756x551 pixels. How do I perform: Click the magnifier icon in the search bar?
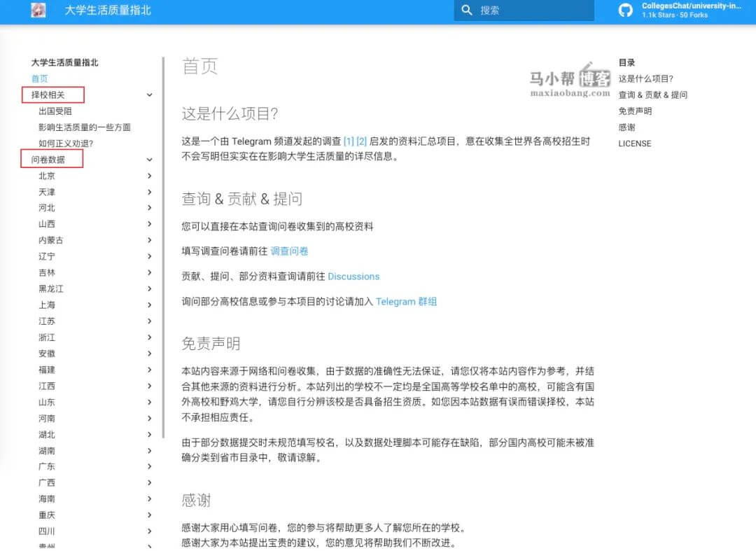468,11
